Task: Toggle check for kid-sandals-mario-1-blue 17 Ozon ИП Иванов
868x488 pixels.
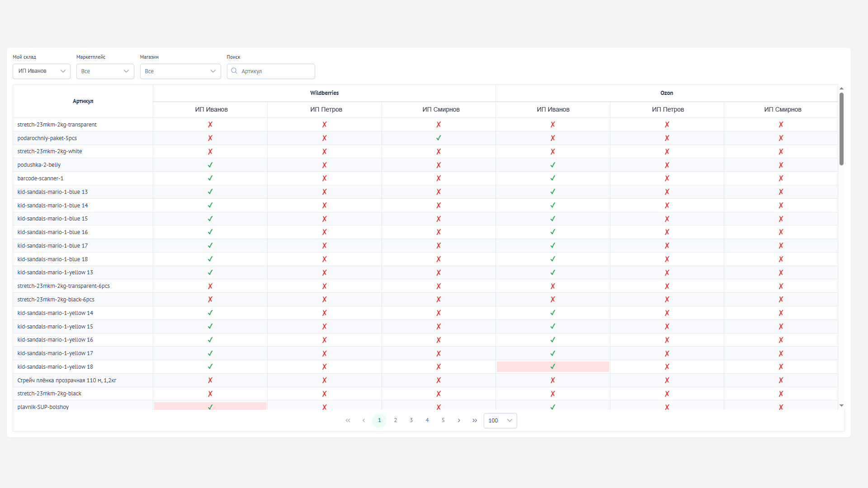Action: tap(552, 246)
